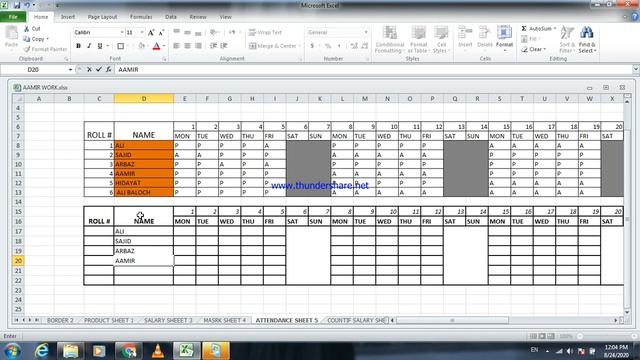Screen dimensions: 640x360
Task: Click the Wrap Text button
Action: coord(265,32)
